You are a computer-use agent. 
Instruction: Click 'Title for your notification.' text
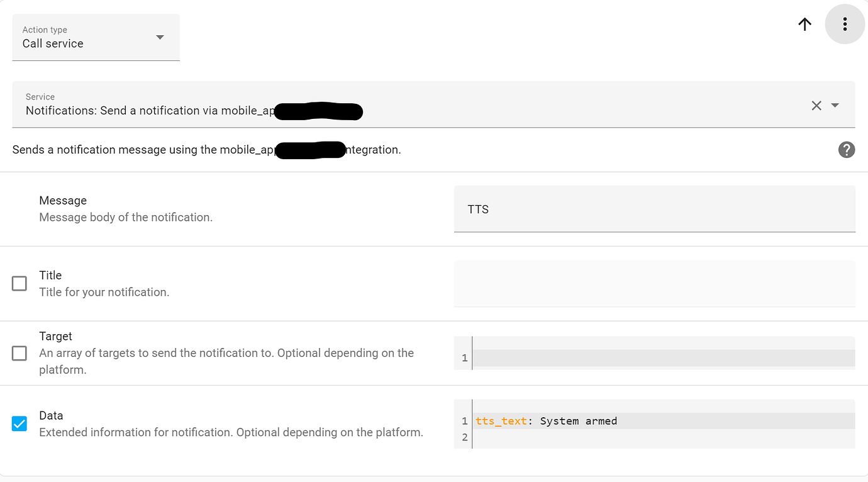point(104,292)
